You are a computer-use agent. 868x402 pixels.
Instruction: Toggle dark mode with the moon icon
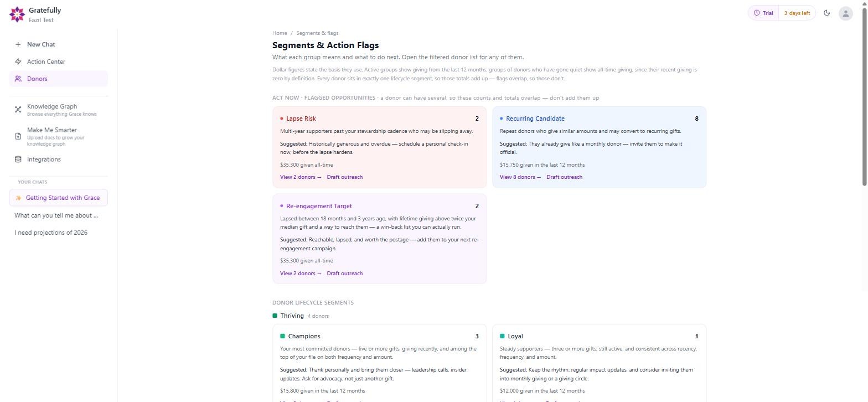point(827,13)
